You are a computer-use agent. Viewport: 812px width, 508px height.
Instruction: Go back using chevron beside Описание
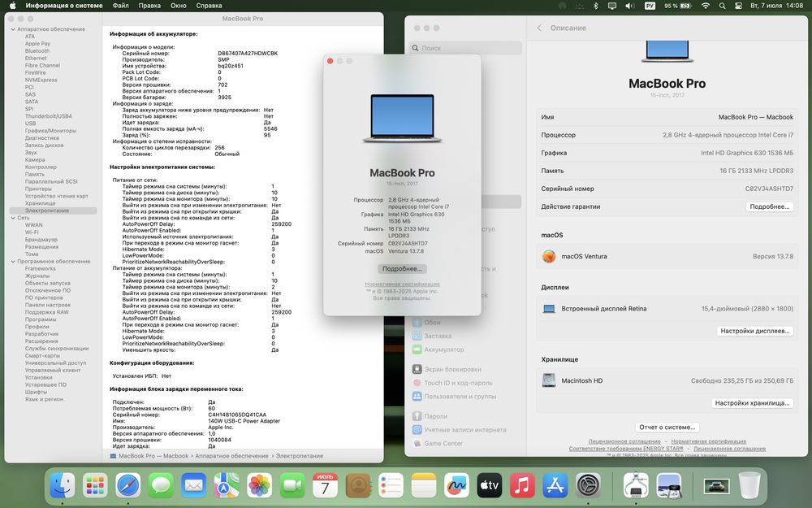(x=539, y=28)
